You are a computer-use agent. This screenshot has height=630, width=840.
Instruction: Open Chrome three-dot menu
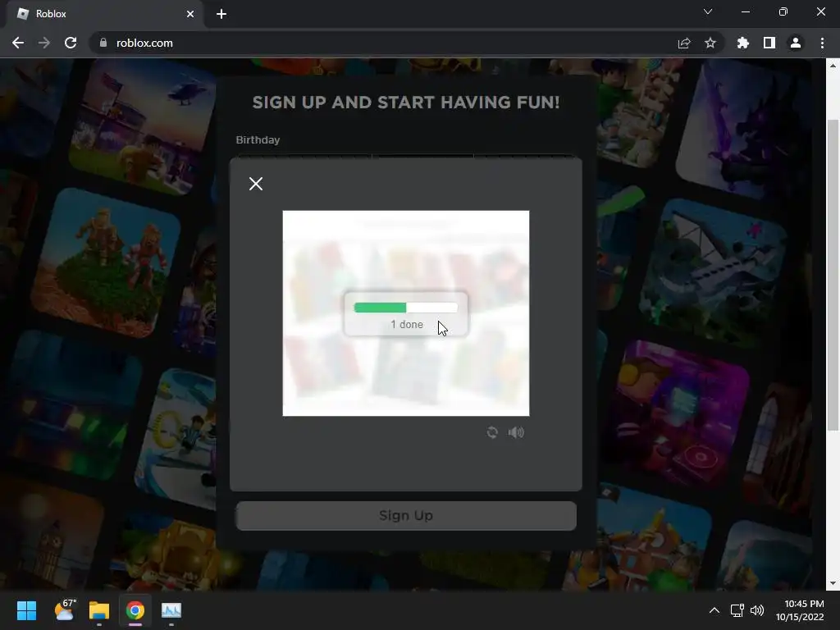[822, 43]
